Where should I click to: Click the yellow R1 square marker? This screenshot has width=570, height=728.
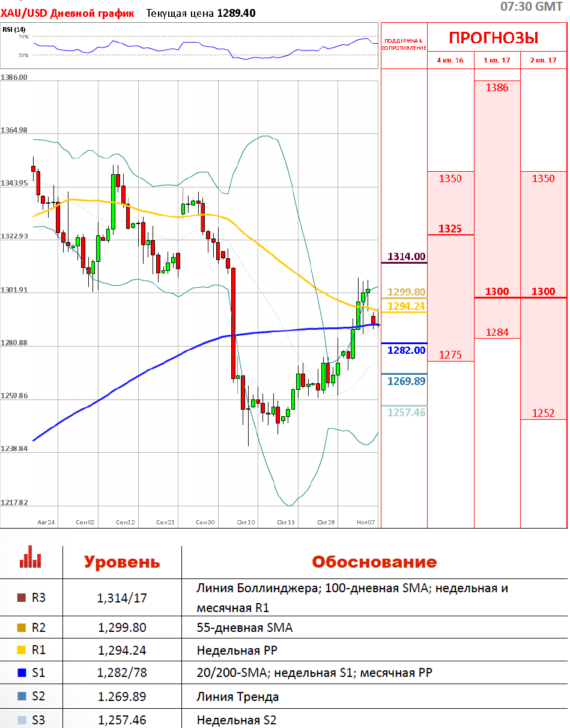pos(22,650)
